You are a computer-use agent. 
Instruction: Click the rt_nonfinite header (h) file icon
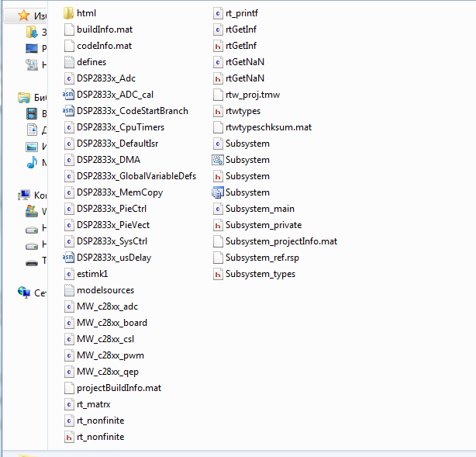pyautogui.click(x=69, y=437)
